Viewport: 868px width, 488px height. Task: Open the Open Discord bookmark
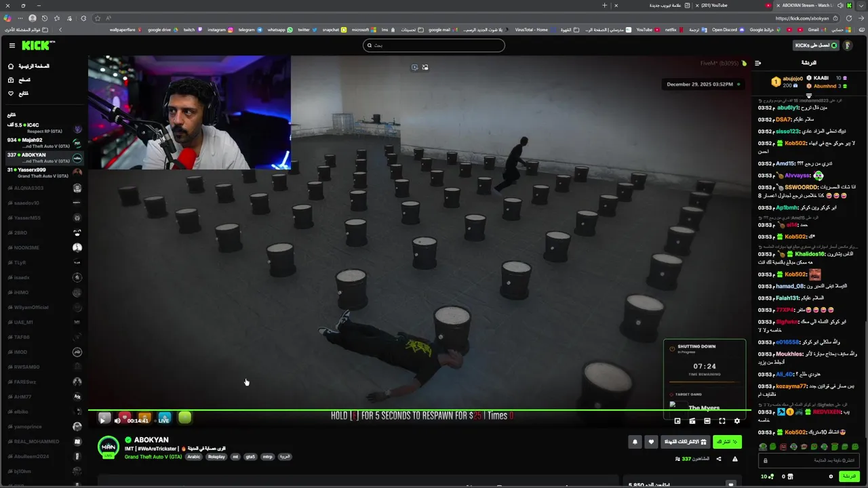click(728, 29)
